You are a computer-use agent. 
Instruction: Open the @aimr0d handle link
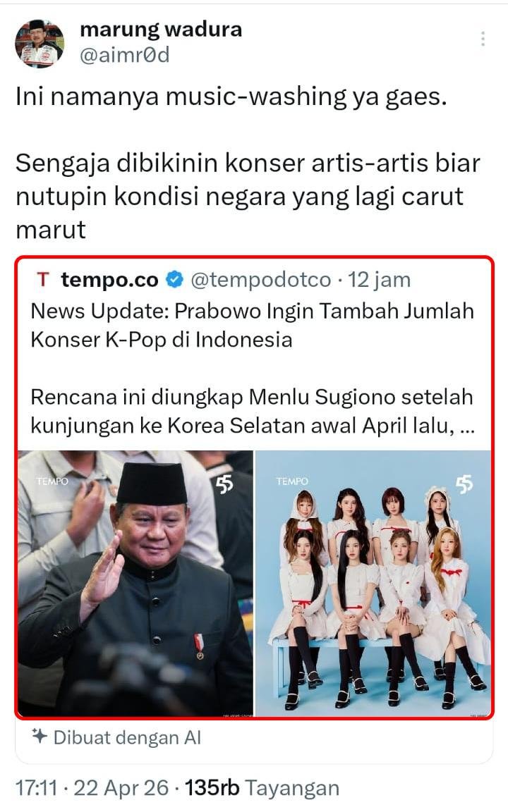click(x=124, y=55)
